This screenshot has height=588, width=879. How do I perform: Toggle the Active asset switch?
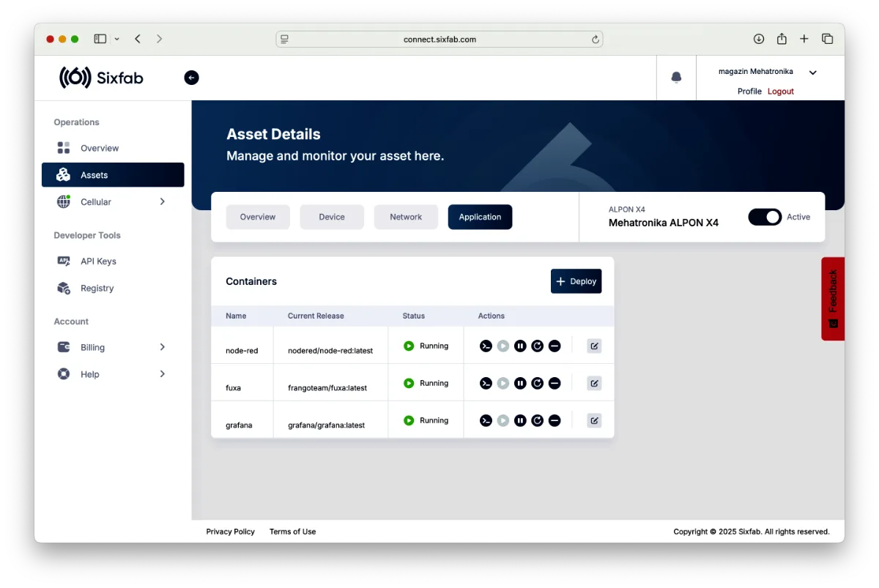coord(765,217)
